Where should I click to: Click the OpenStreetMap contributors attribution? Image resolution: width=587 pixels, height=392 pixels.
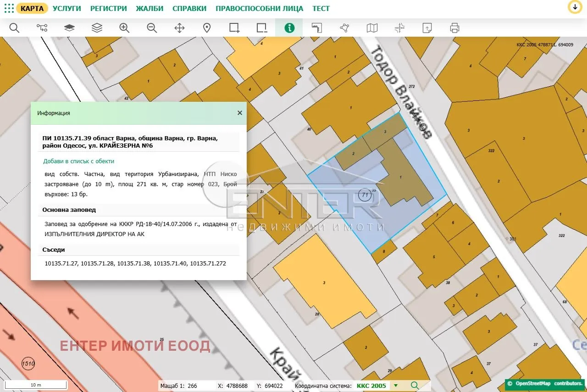(x=545, y=383)
